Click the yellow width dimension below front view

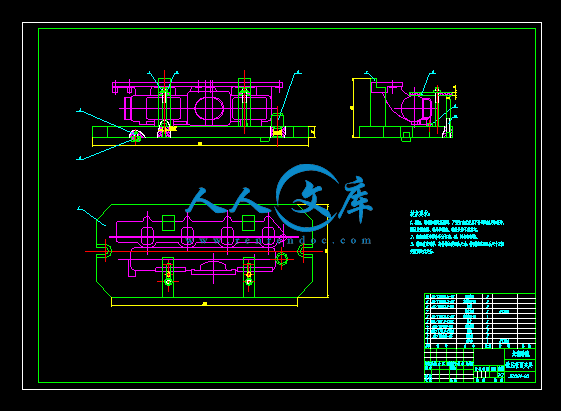point(200,143)
